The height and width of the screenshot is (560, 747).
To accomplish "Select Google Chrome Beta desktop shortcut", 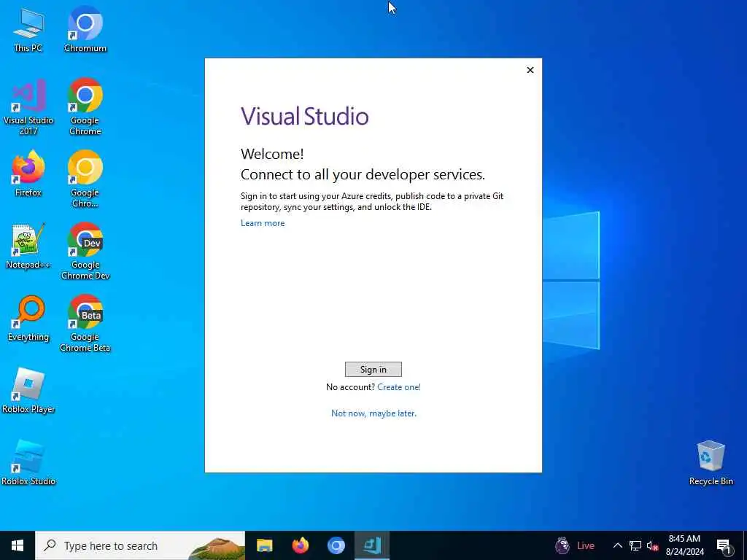I will click(x=85, y=324).
